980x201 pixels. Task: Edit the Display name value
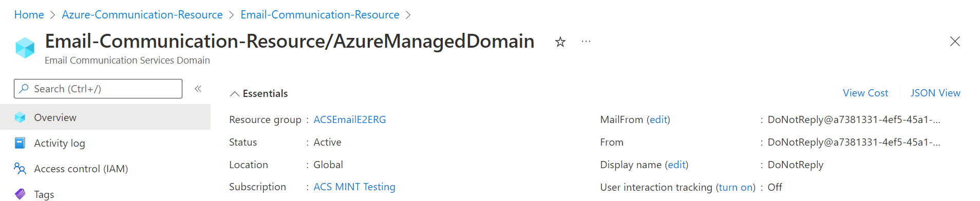676,165
